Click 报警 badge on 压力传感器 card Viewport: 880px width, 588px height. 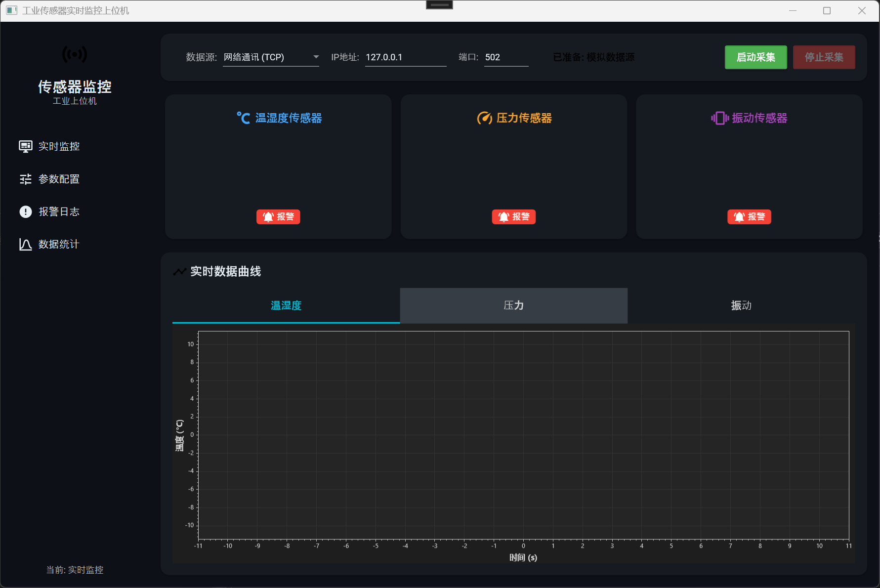pyautogui.click(x=514, y=217)
